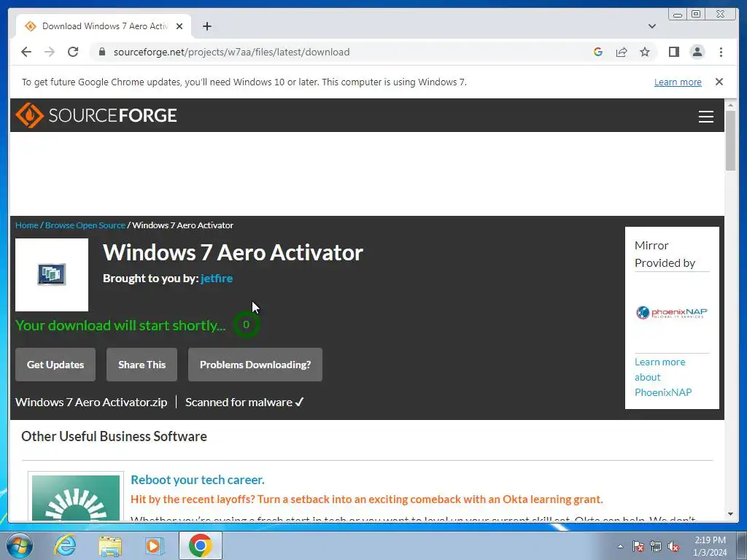Click the Chrome taskbar button
Viewport: 747px width, 560px height.
click(x=200, y=545)
